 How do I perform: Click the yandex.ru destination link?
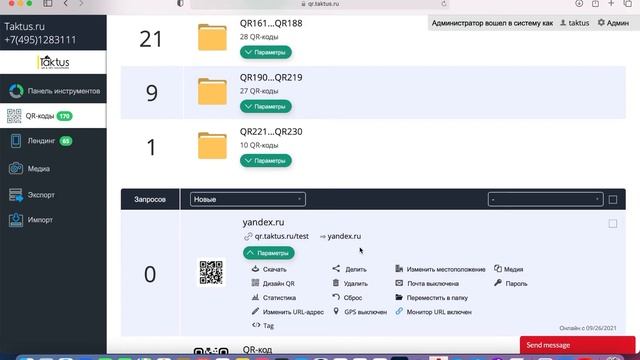coord(344,236)
